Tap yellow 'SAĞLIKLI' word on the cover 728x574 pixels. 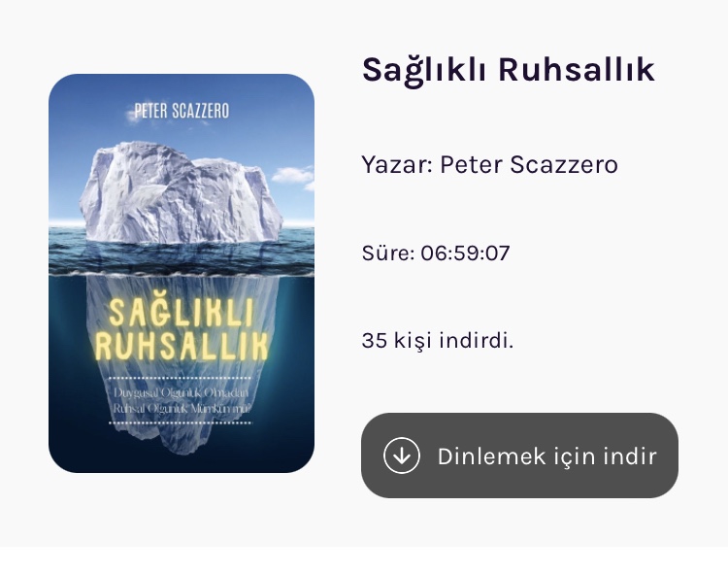tap(182, 313)
